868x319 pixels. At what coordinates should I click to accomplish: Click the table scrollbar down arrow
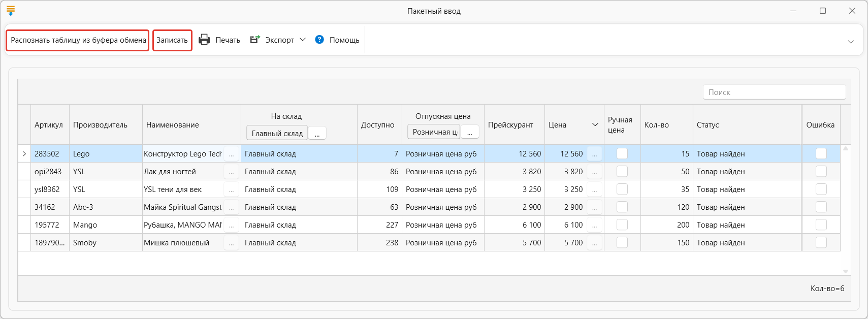[846, 271]
